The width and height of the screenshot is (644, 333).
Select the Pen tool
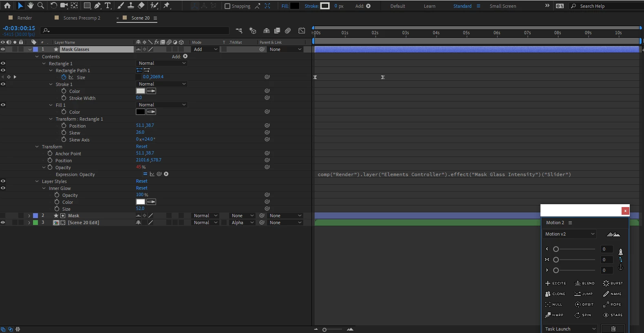pyautogui.click(x=97, y=5)
